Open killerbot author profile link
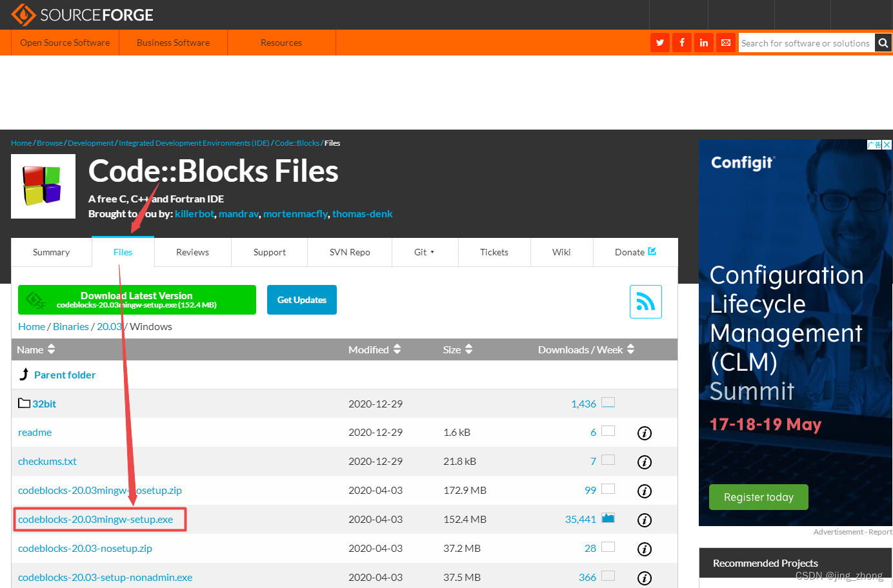Image resolution: width=893 pixels, height=588 pixels. coord(194,213)
